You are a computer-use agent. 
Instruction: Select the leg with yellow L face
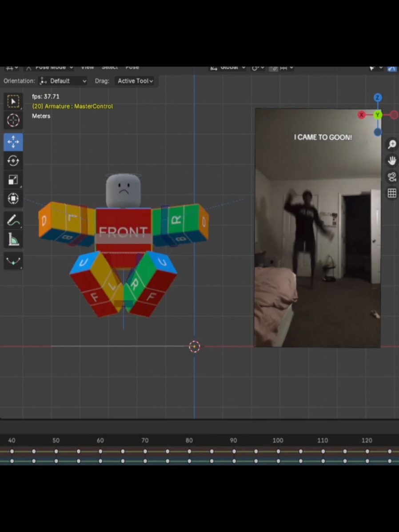pyautogui.click(x=96, y=284)
